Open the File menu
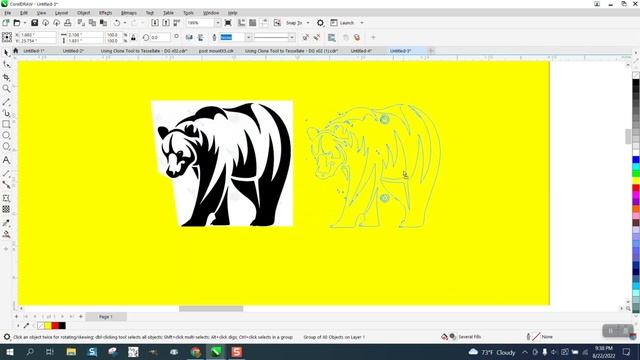Screen dimensions: 640x360 click(8, 13)
